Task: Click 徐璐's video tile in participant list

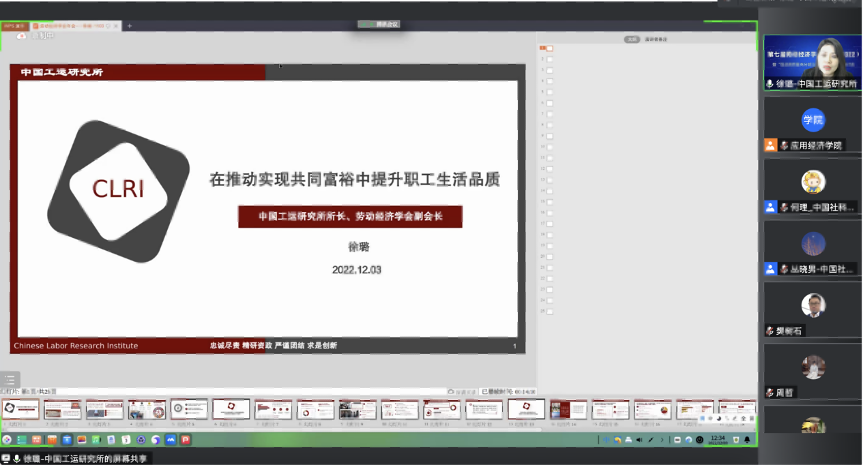Action: coord(812,63)
